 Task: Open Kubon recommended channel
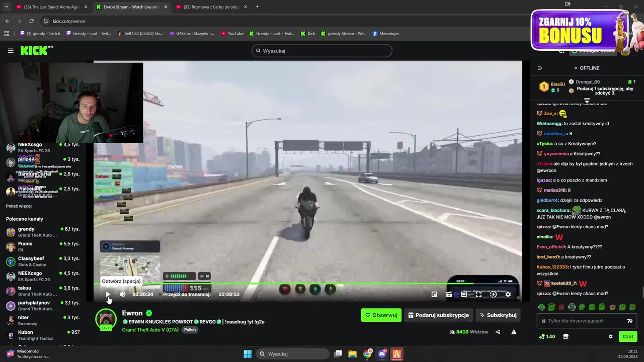pos(43,335)
